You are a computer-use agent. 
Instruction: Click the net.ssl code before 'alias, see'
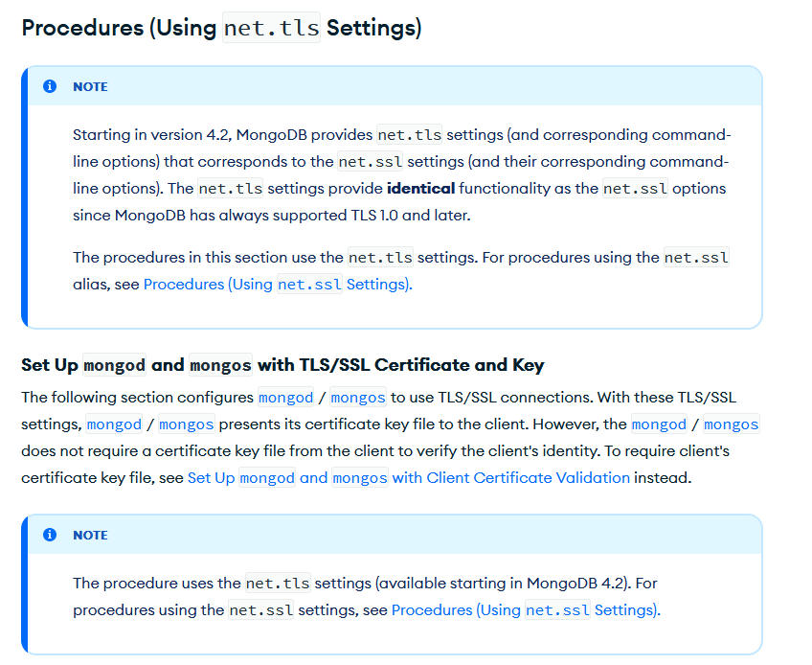(696, 257)
